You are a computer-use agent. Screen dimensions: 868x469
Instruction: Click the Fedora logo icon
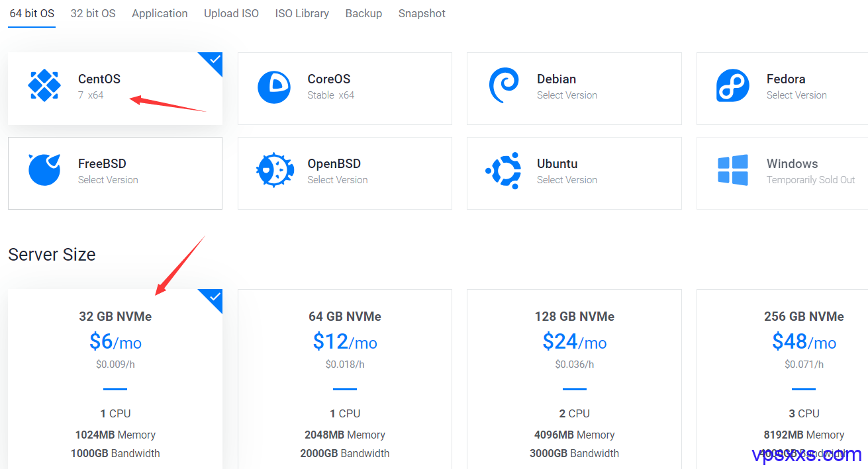click(733, 86)
